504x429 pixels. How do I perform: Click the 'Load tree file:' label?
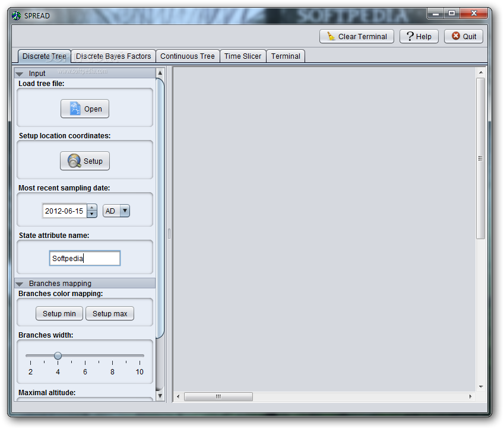(42, 84)
